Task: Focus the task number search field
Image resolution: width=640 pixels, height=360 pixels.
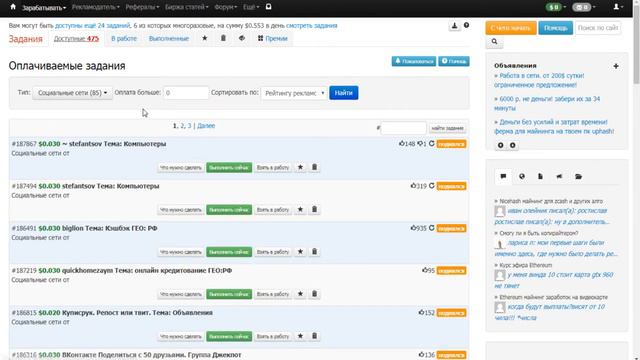Action: point(403,128)
